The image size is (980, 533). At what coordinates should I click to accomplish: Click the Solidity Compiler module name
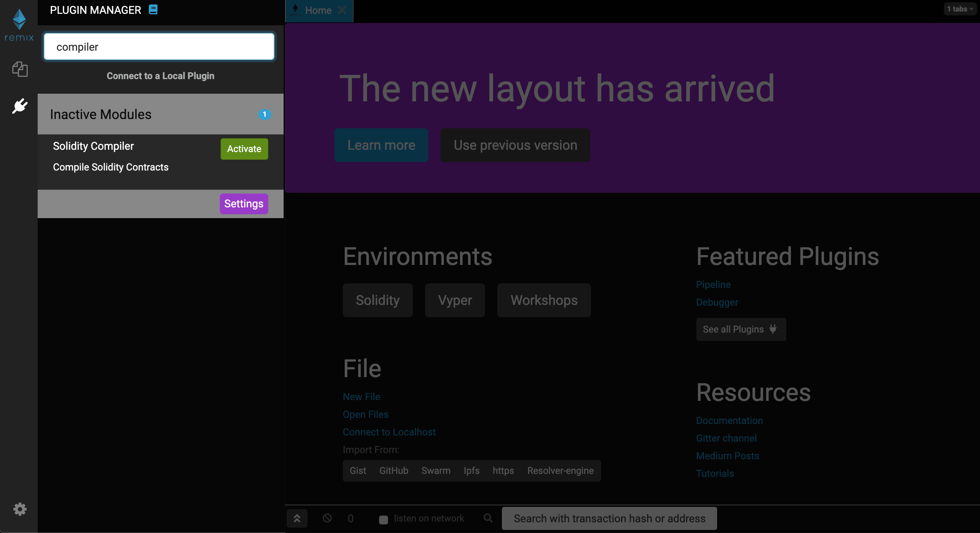(x=93, y=146)
